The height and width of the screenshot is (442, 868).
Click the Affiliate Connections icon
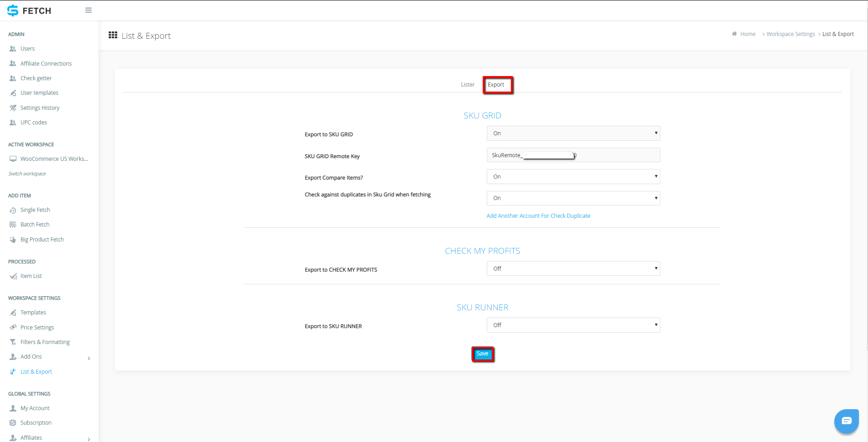pos(13,64)
